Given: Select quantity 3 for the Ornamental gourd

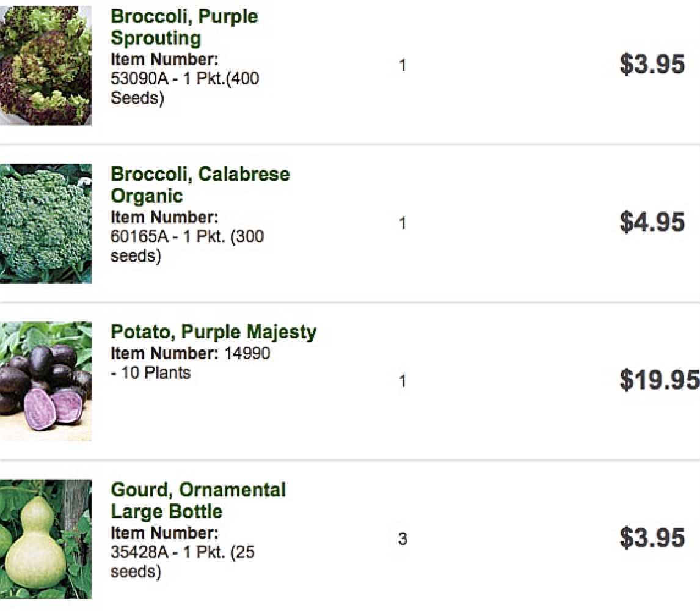Looking at the screenshot, I should coord(403,540).
